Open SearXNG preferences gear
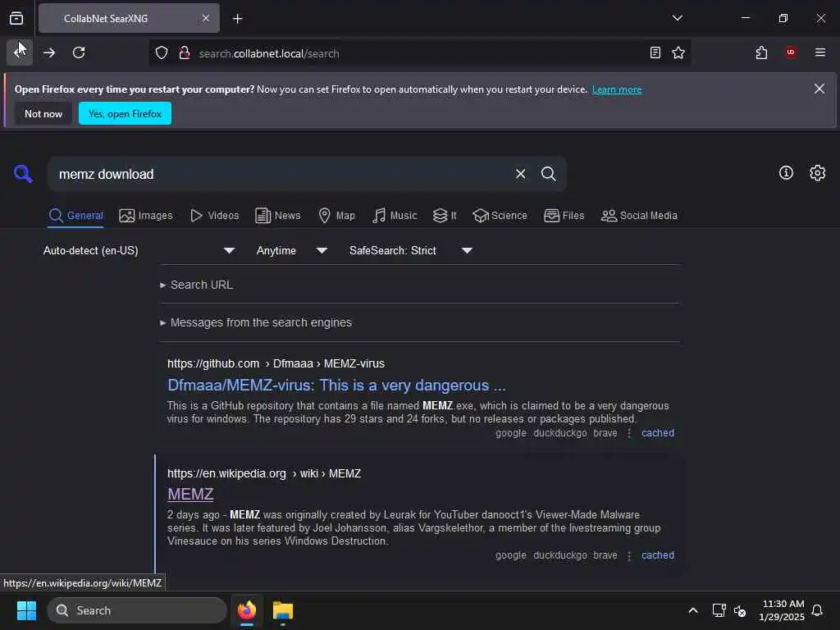The width and height of the screenshot is (840, 630). [x=818, y=172]
